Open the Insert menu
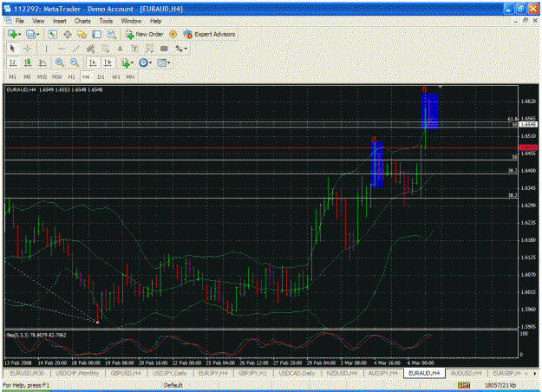This screenshot has width=542, height=392. coord(60,21)
